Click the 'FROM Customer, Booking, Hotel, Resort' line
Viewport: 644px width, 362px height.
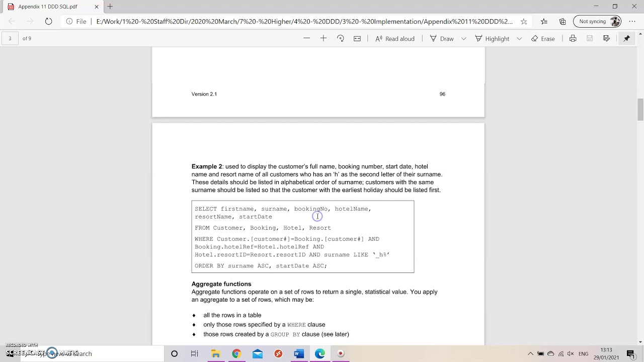pos(263,228)
